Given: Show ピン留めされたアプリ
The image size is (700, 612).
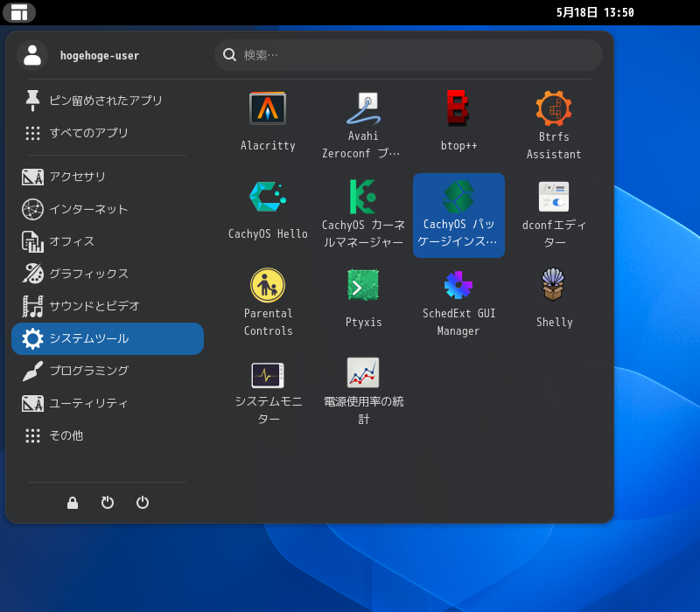Looking at the screenshot, I should 107,101.
